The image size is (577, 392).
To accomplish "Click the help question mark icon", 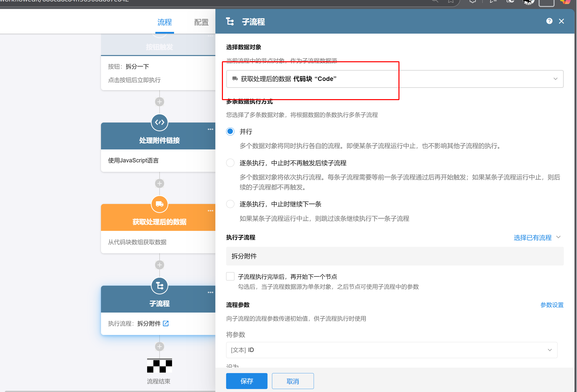I will point(549,21).
